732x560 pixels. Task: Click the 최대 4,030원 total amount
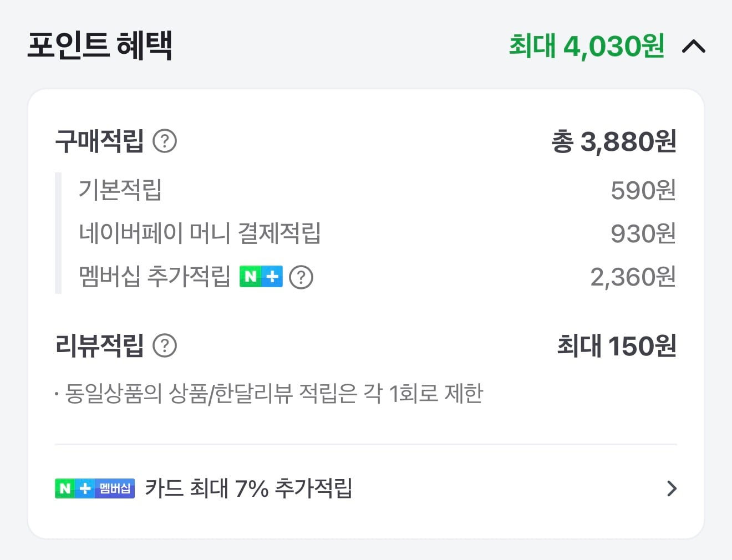coord(587,47)
